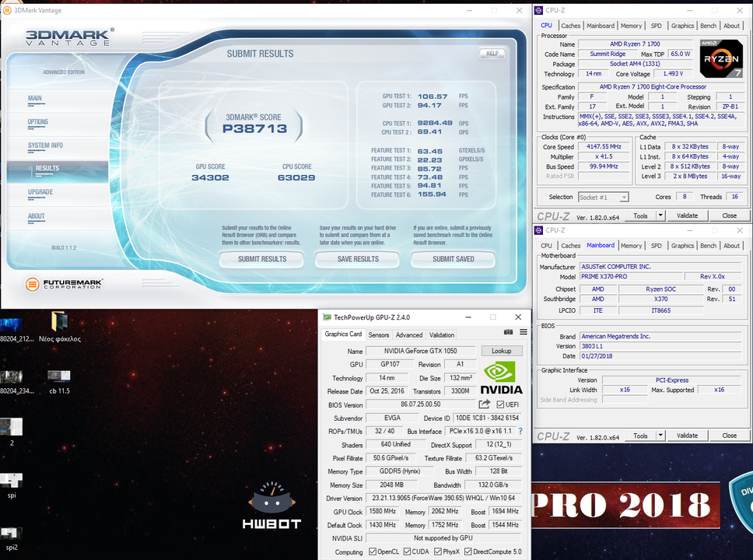Click the Ryzen 7 logo in CPU-Z
The width and height of the screenshot is (753, 560).
[721, 58]
